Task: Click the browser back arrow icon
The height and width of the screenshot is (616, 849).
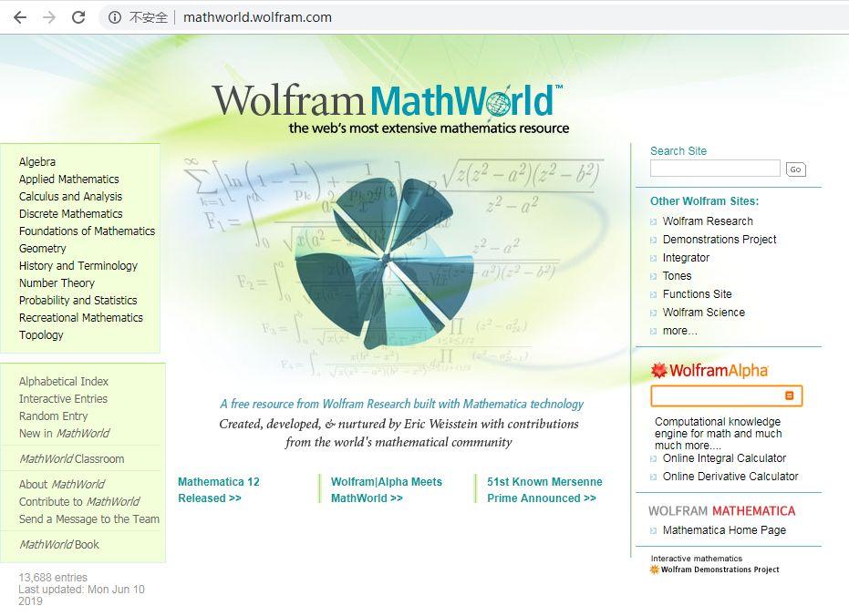Action: pyautogui.click(x=20, y=17)
